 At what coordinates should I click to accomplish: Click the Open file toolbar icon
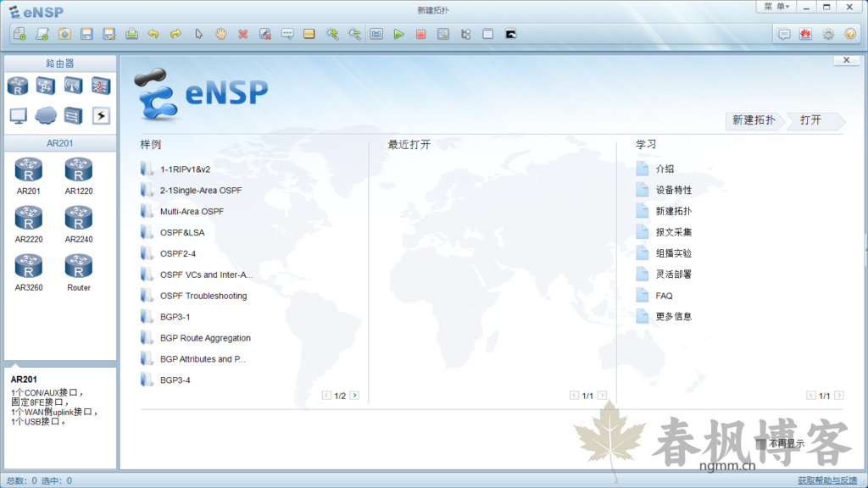click(64, 34)
